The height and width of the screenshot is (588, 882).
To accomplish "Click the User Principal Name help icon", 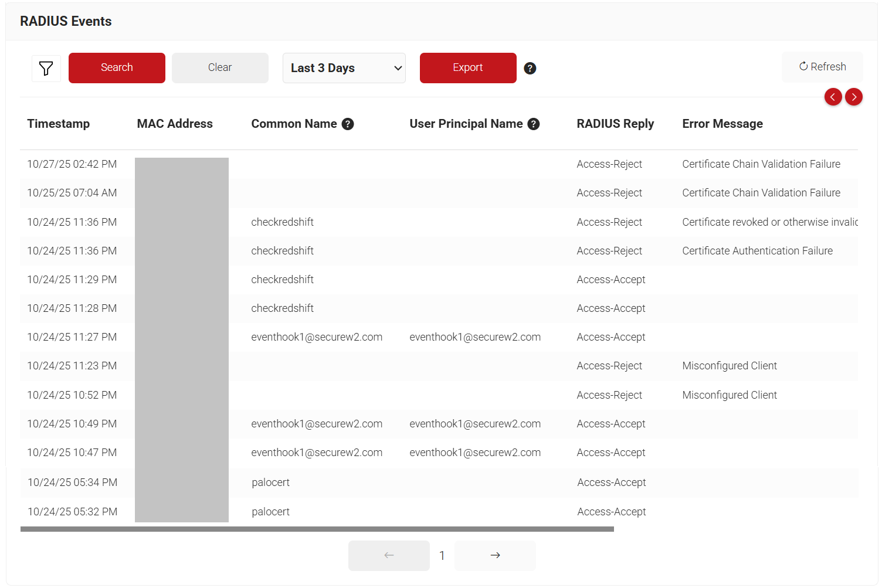I will click(533, 124).
